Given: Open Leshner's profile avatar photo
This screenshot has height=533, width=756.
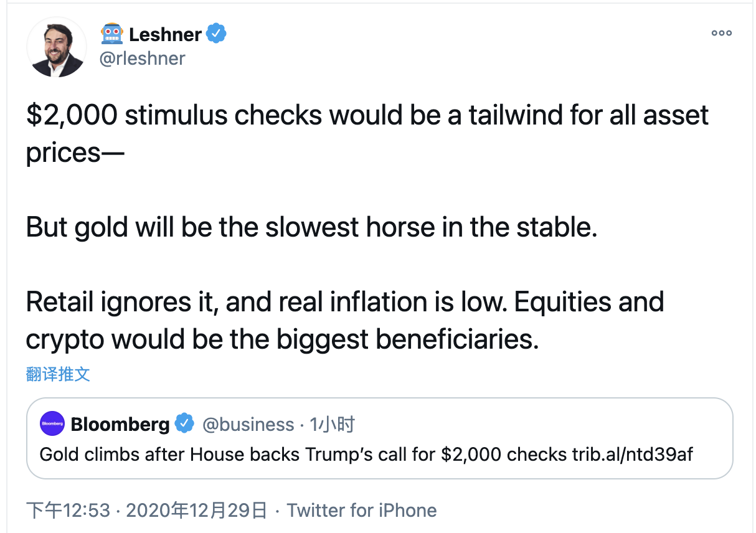Looking at the screenshot, I should 57,47.
